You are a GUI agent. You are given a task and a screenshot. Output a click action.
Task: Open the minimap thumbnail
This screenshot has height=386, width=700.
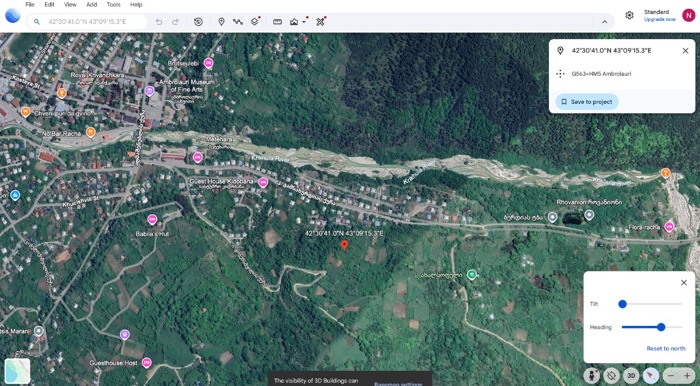coord(17,371)
